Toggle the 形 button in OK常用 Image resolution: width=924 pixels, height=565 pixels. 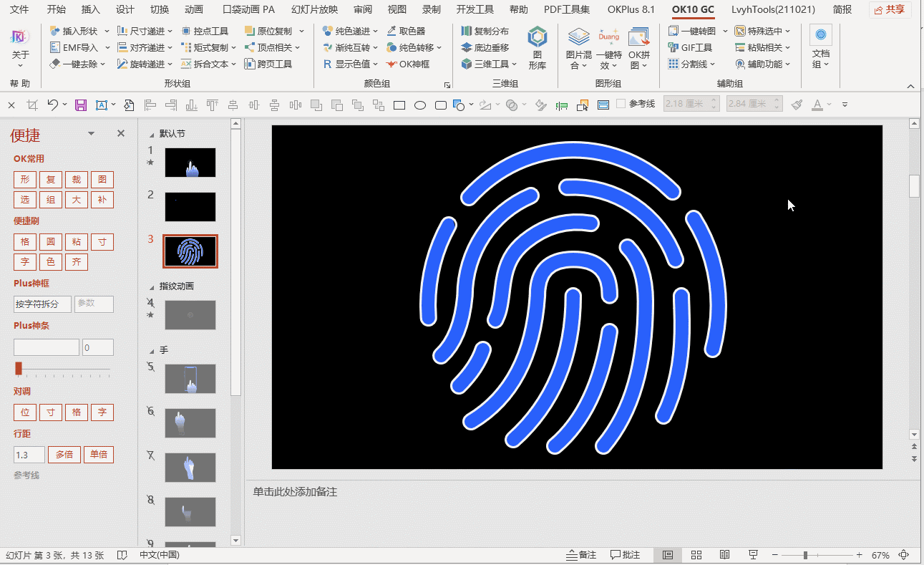pos(25,180)
